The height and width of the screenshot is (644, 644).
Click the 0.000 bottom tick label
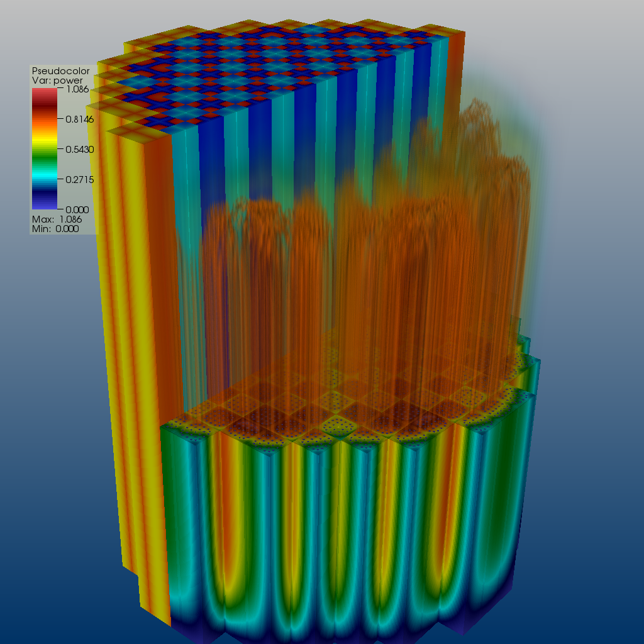tap(77, 209)
